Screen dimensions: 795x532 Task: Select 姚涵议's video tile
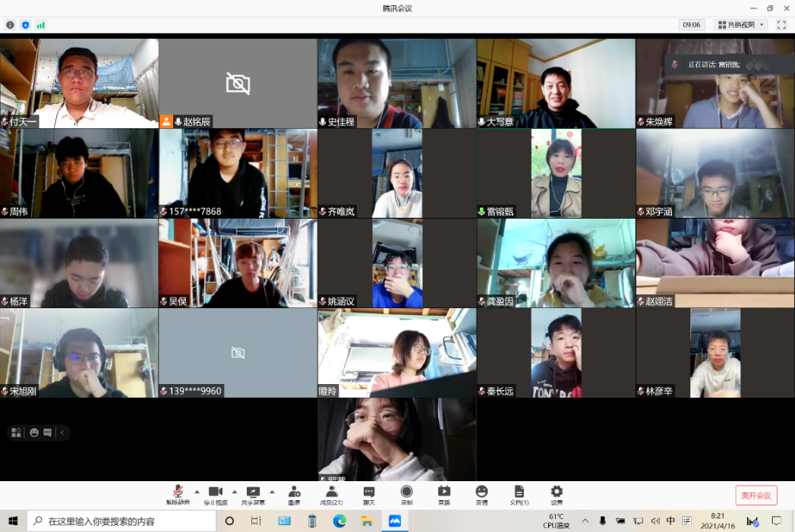(397, 263)
